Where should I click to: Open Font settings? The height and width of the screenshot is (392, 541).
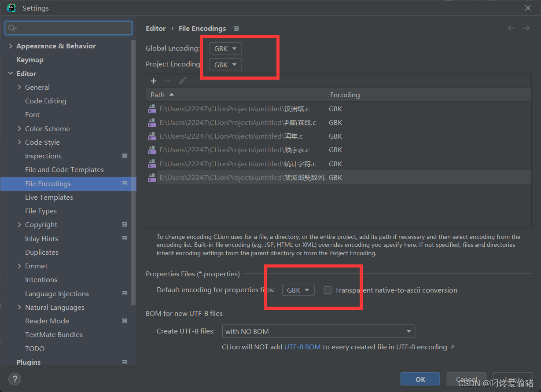(x=32, y=114)
